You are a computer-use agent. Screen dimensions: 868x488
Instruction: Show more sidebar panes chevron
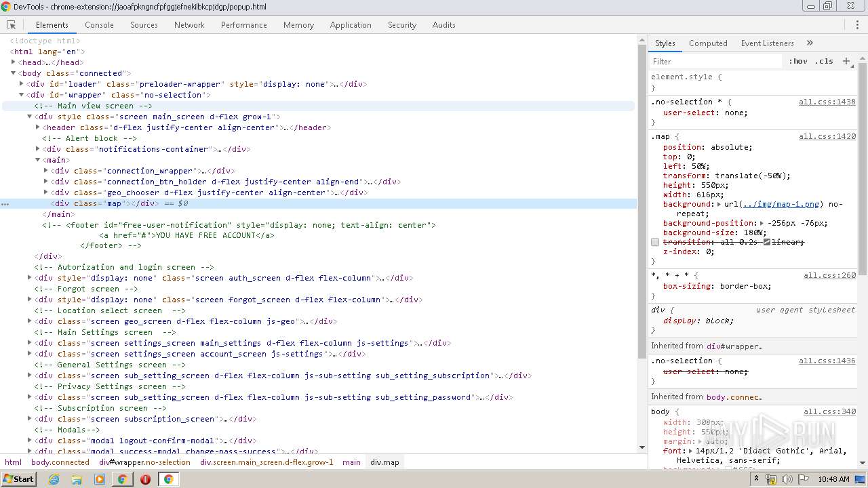810,43
